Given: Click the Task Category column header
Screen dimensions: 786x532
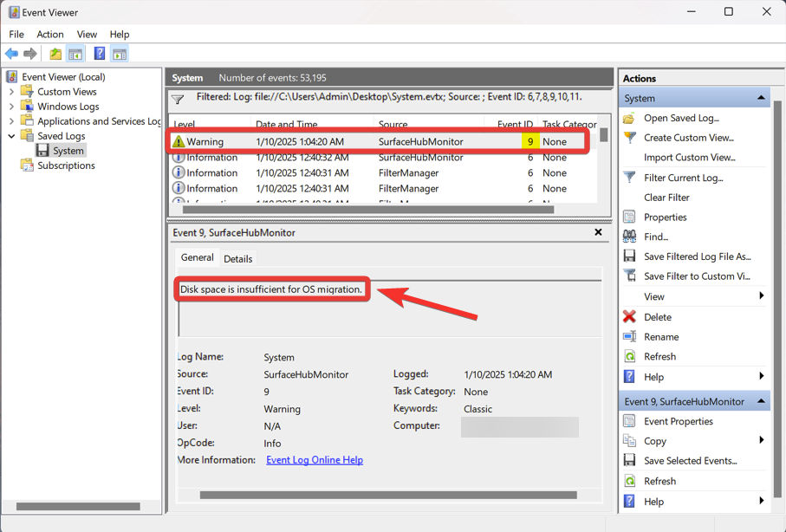Looking at the screenshot, I should tap(568, 124).
